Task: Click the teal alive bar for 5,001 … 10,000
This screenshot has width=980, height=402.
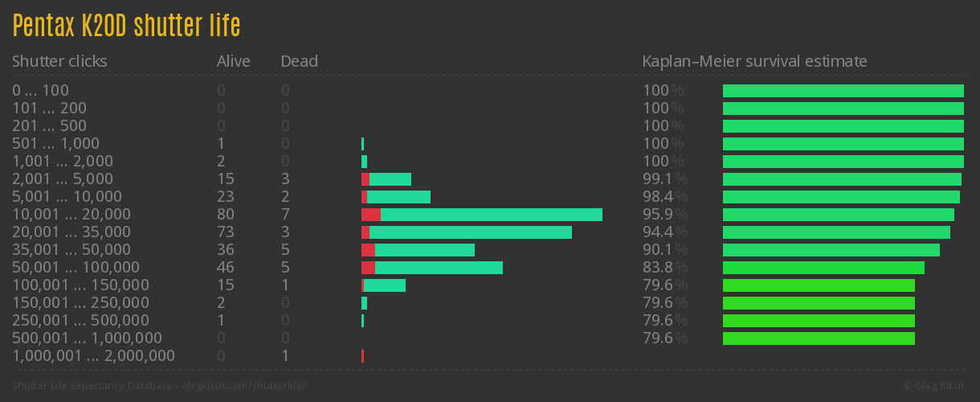Action: pos(398,197)
